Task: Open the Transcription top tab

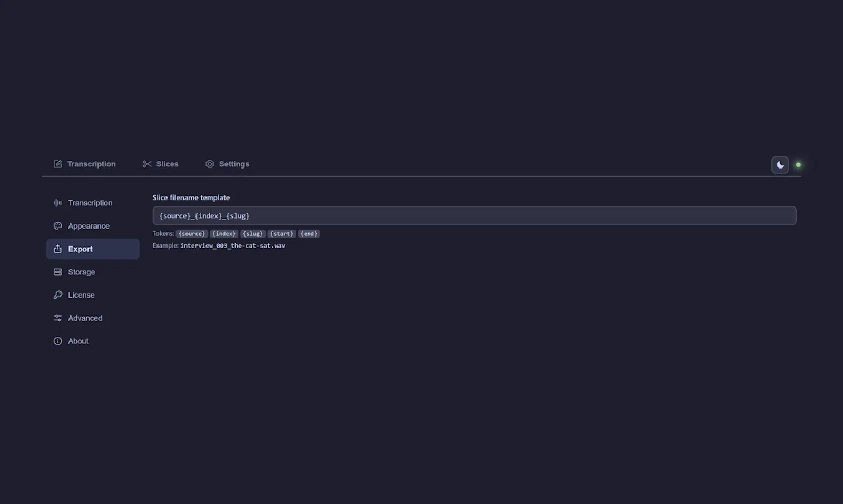Action: (84, 164)
